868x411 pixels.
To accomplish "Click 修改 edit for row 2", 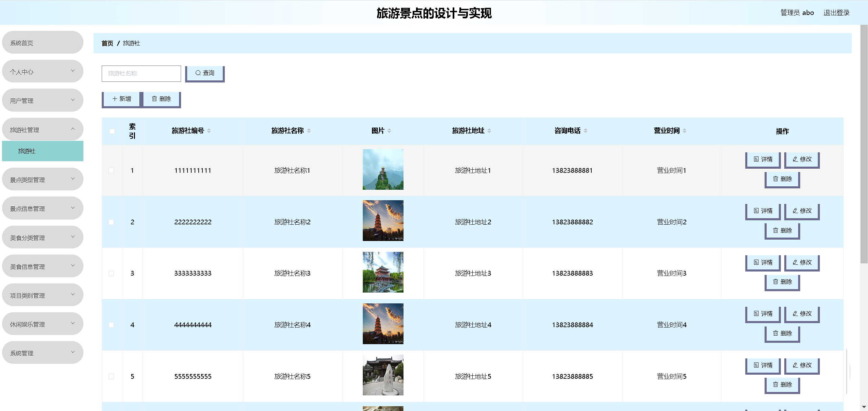I will tap(802, 211).
